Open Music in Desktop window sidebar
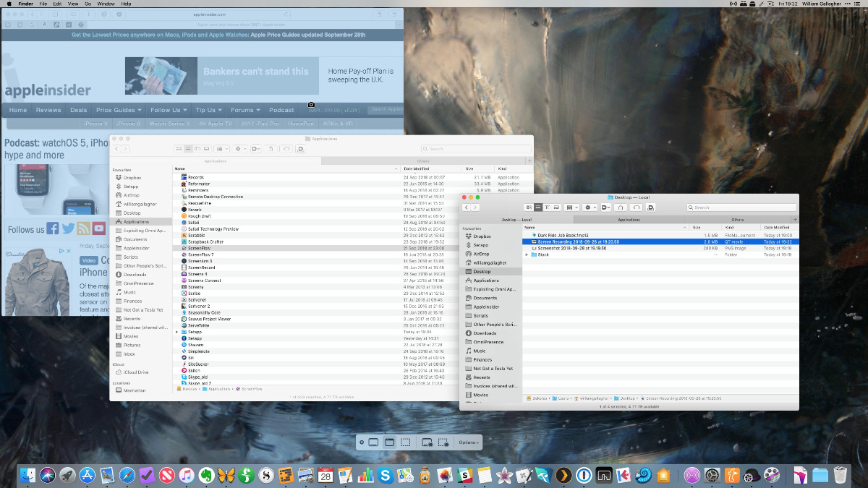The width and height of the screenshot is (868, 488). point(479,351)
